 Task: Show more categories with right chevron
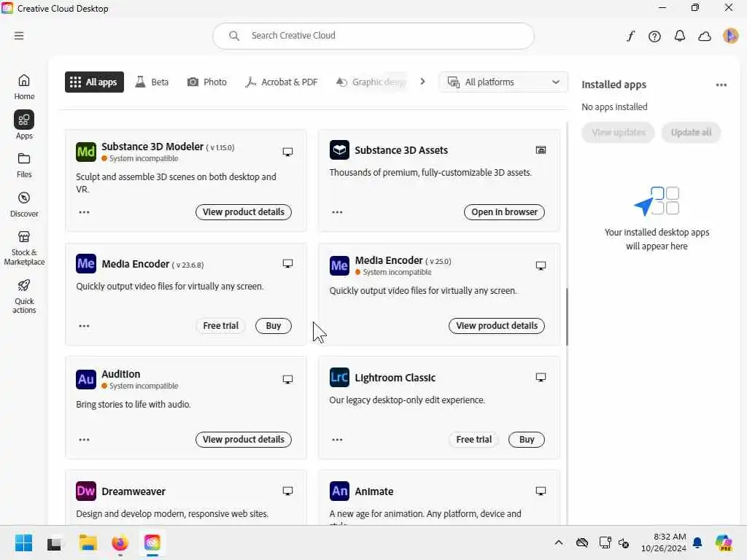point(422,82)
